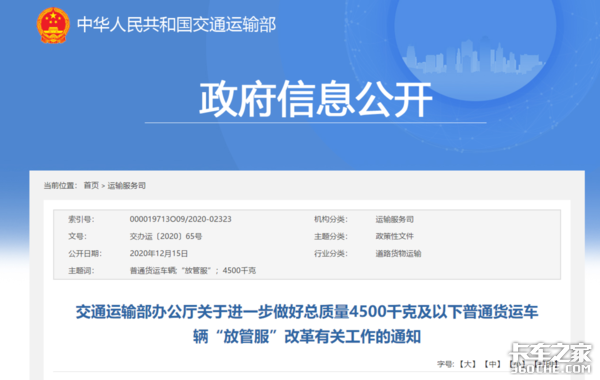
Task: Click the 索引号 label
Action: tap(81, 219)
